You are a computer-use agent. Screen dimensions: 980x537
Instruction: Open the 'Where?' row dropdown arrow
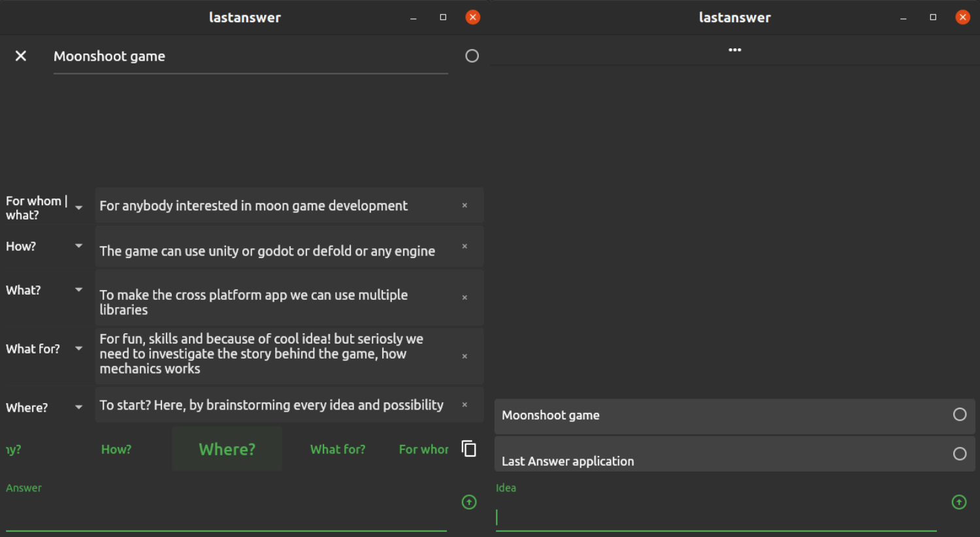coord(78,408)
